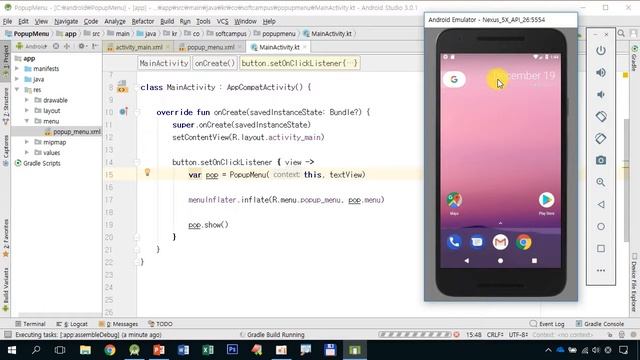640x360 pixels.
Task: Click CRLF line separator in status bar
Action: 496,335
